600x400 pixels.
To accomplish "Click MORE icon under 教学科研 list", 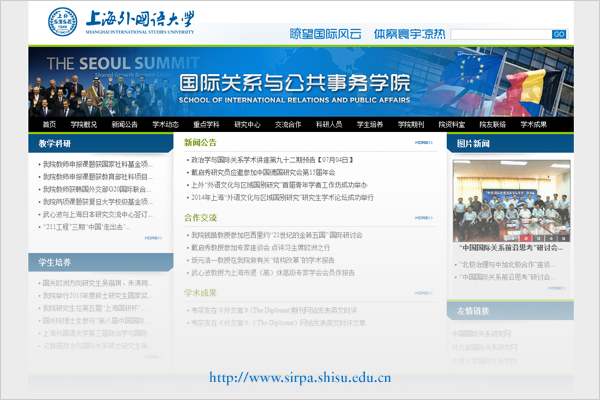I will [x=152, y=237].
